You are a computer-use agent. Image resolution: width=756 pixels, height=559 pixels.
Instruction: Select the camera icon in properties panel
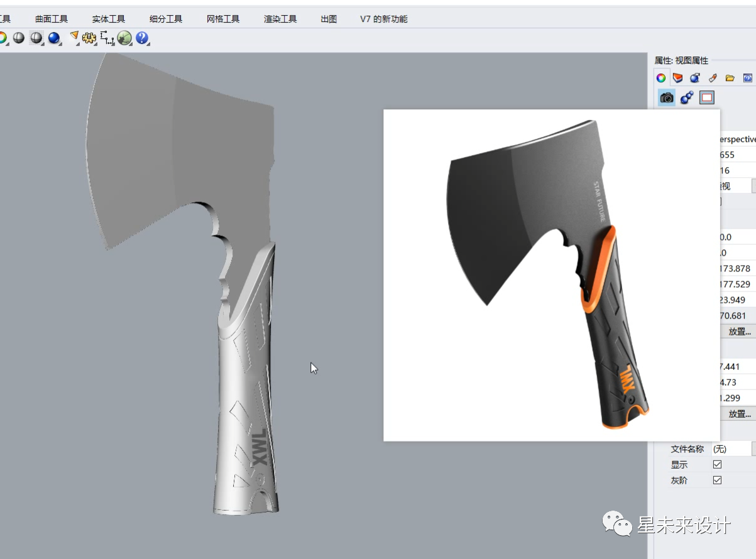667,97
